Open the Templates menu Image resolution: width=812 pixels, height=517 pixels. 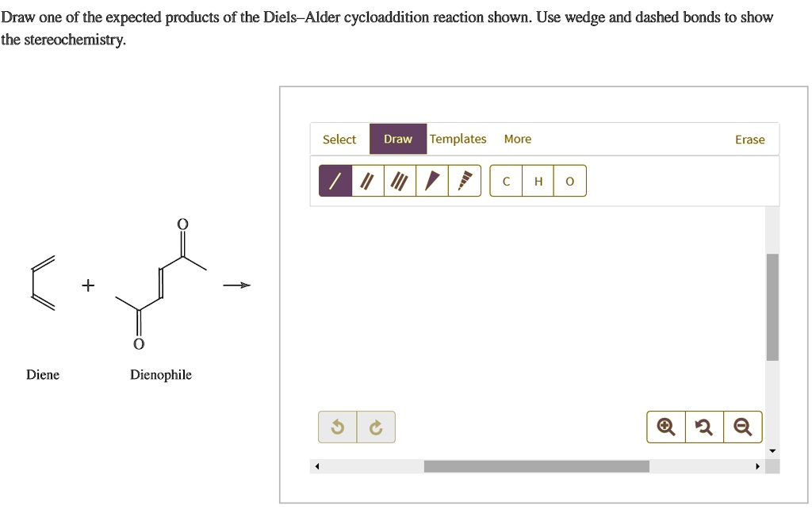[458, 139]
